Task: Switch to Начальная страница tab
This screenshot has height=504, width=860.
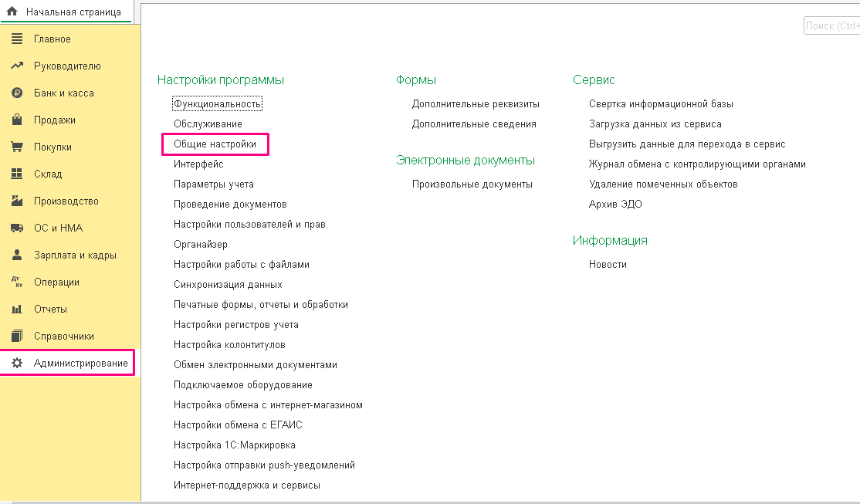Action: tap(66, 12)
